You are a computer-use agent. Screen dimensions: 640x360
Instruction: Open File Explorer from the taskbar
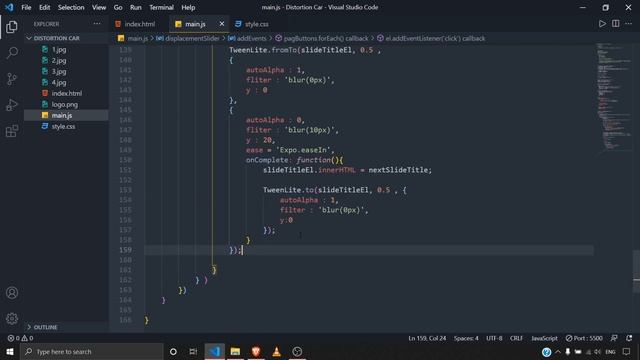click(235, 351)
